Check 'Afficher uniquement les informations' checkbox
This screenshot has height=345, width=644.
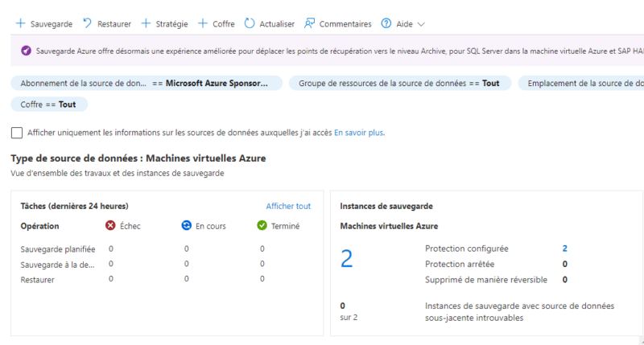pos(17,133)
